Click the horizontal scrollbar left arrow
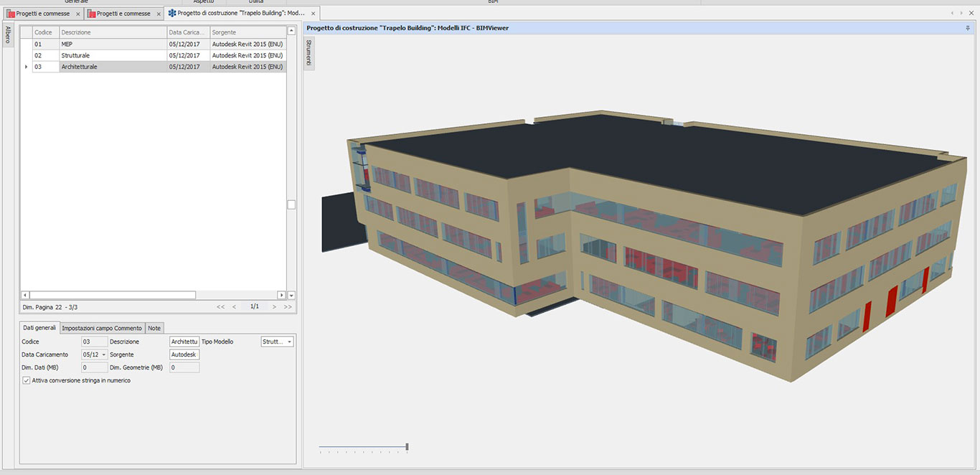This screenshot has width=980, height=475. pos(25,295)
